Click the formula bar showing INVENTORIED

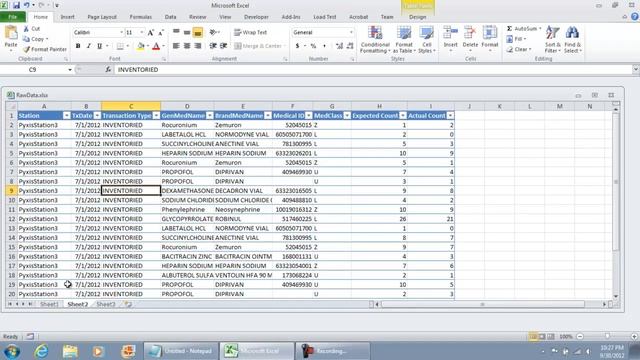tap(373, 70)
